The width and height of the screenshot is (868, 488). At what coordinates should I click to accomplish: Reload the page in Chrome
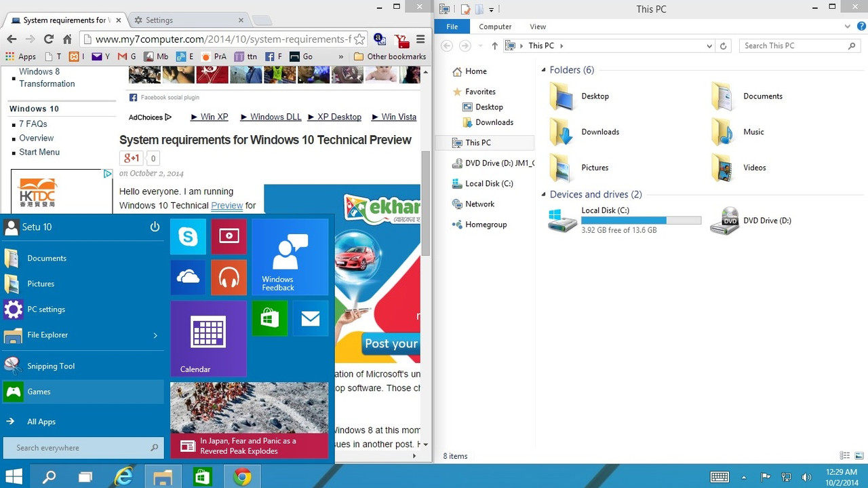(48, 39)
